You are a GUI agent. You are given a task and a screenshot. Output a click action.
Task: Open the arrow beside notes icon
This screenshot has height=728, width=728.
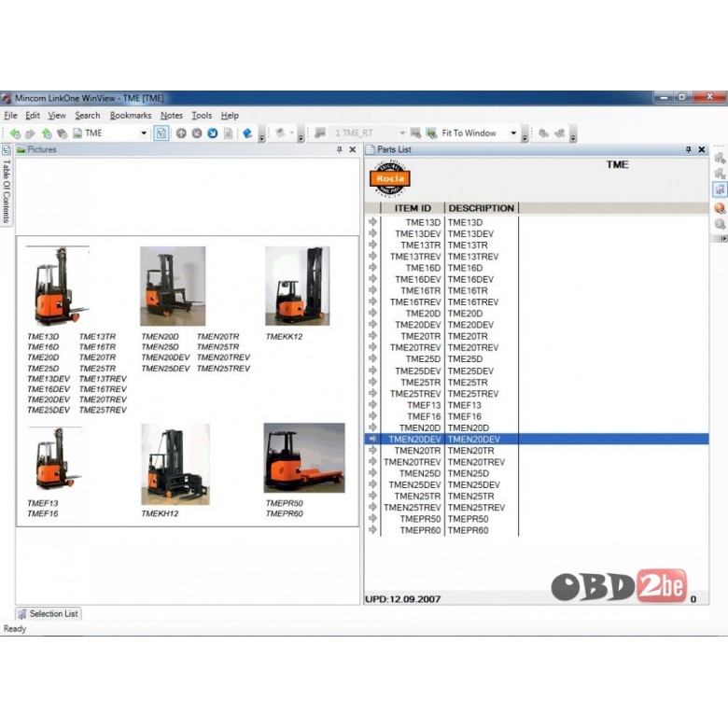pos(292,133)
